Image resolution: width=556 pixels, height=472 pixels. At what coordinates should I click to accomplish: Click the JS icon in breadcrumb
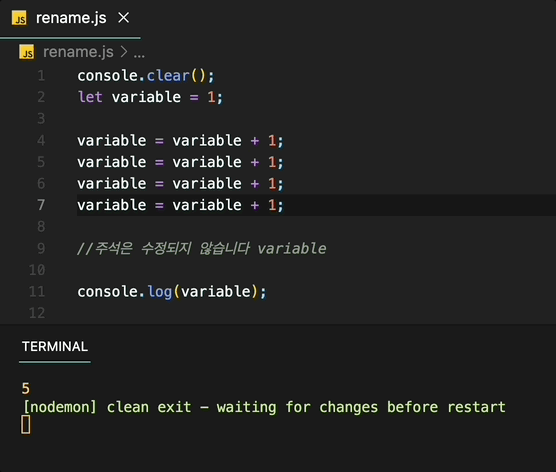pyautogui.click(x=27, y=52)
